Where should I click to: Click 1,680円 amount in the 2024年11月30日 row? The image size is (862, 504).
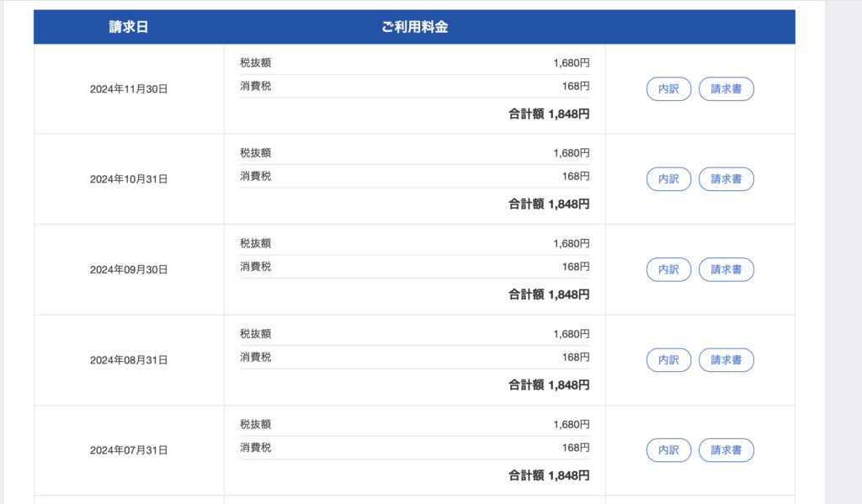click(x=572, y=62)
